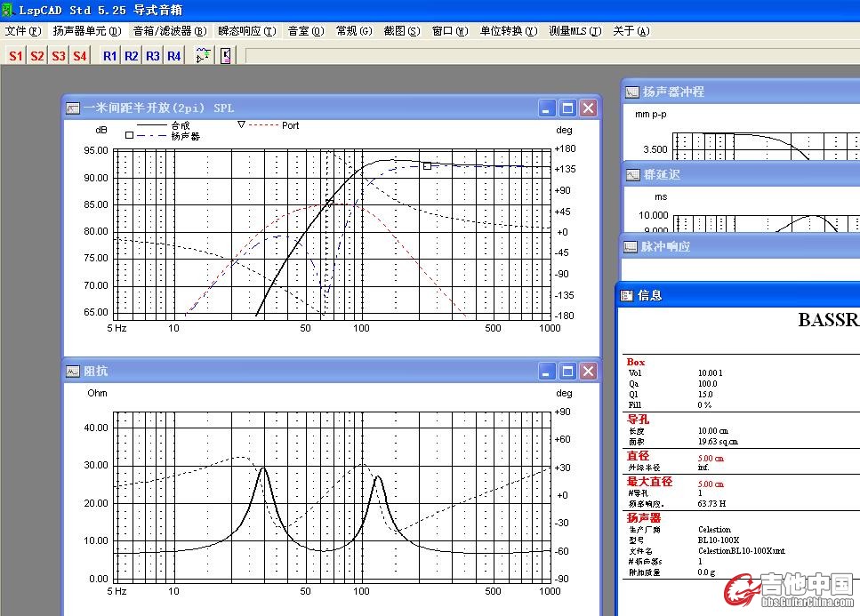This screenshot has width=860, height=616.
Task: Click the loudspeaker box toolbar icon
Action: [225, 55]
